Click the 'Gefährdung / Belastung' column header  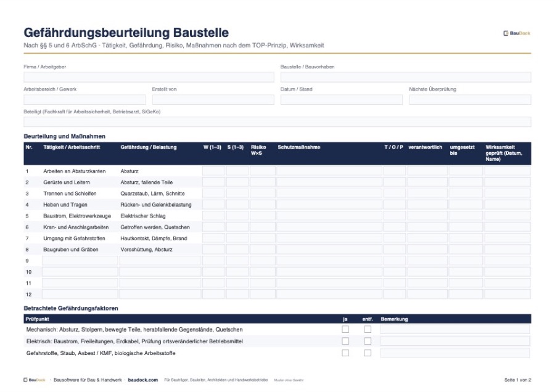pyautogui.click(x=148, y=147)
